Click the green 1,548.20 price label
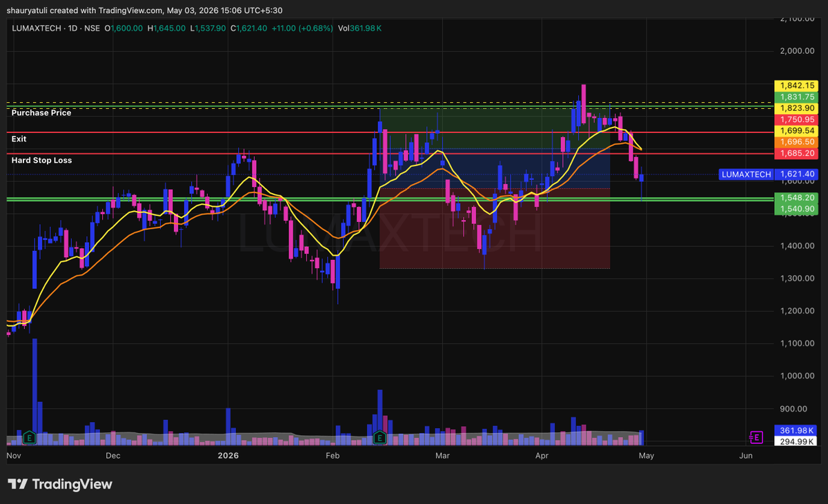 (798, 197)
